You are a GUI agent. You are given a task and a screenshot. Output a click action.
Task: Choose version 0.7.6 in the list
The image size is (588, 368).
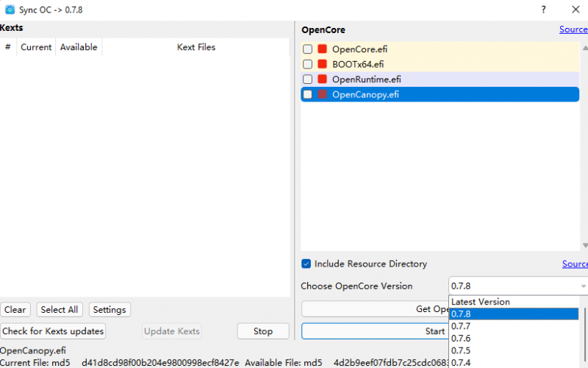514,339
